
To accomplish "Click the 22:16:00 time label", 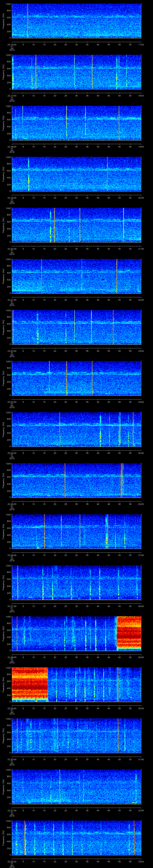I will click(x=12, y=44).
